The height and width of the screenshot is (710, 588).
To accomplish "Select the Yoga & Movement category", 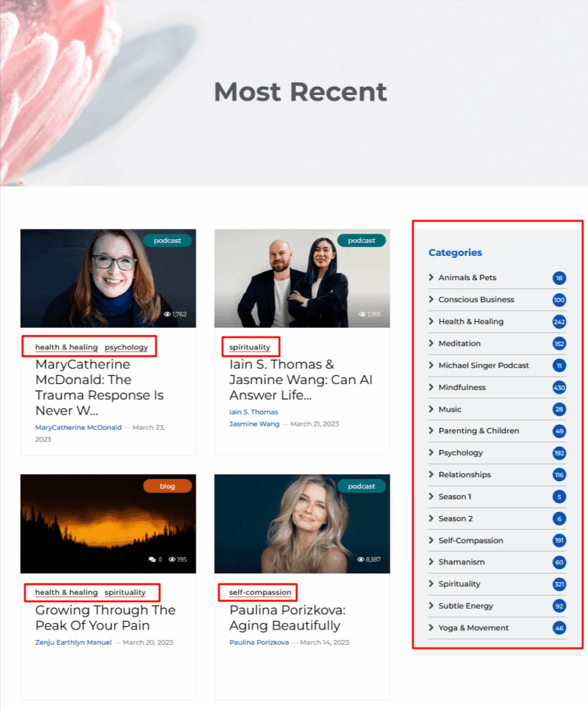I will pyautogui.click(x=474, y=628).
